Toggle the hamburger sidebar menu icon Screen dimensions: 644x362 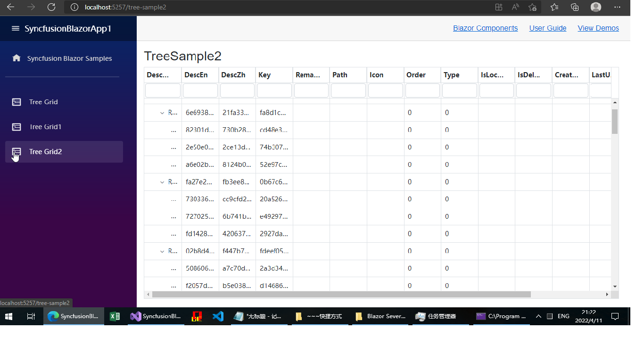pyautogui.click(x=16, y=29)
